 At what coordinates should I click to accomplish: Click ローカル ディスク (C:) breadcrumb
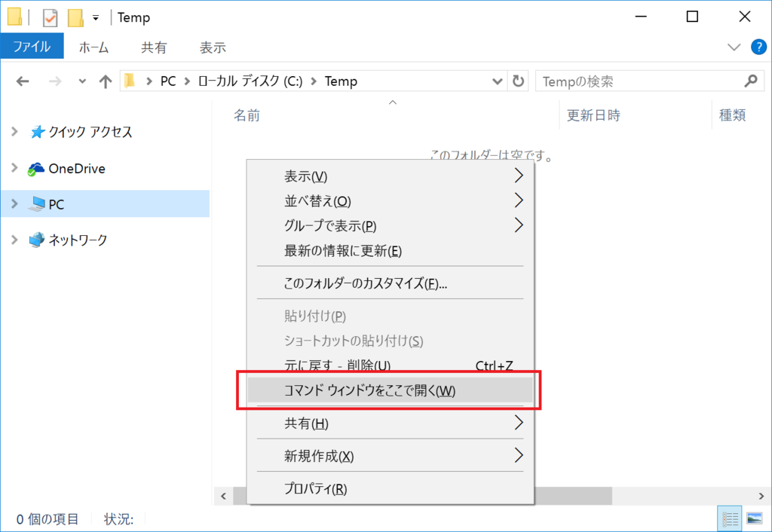click(x=250, y=81)
